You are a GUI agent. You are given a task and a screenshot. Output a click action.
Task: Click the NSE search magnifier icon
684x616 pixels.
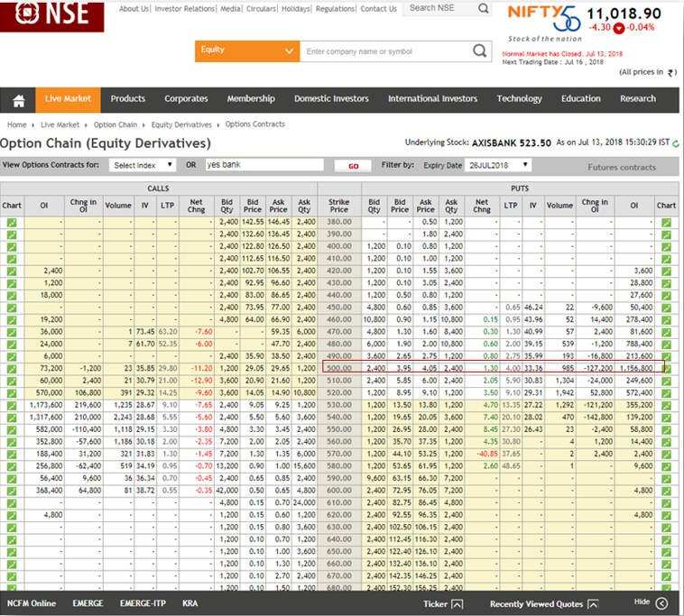[x=484, y=8]
